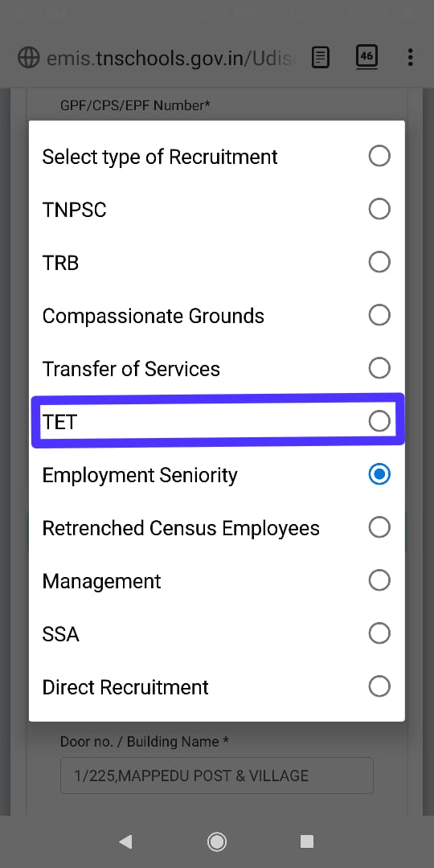Pick Retrenched Census Employees entry

[216, 528]
